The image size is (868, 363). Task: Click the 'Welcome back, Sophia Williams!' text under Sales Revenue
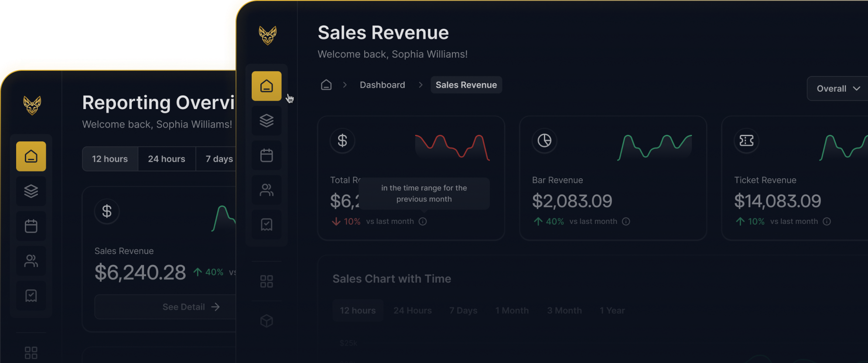pos(393,54)
